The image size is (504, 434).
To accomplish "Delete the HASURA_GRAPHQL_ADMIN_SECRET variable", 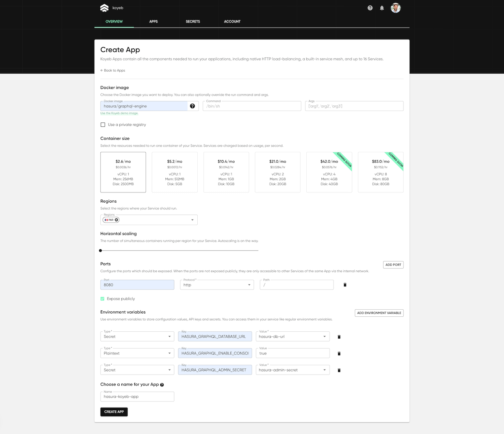I will coord(339,370).
